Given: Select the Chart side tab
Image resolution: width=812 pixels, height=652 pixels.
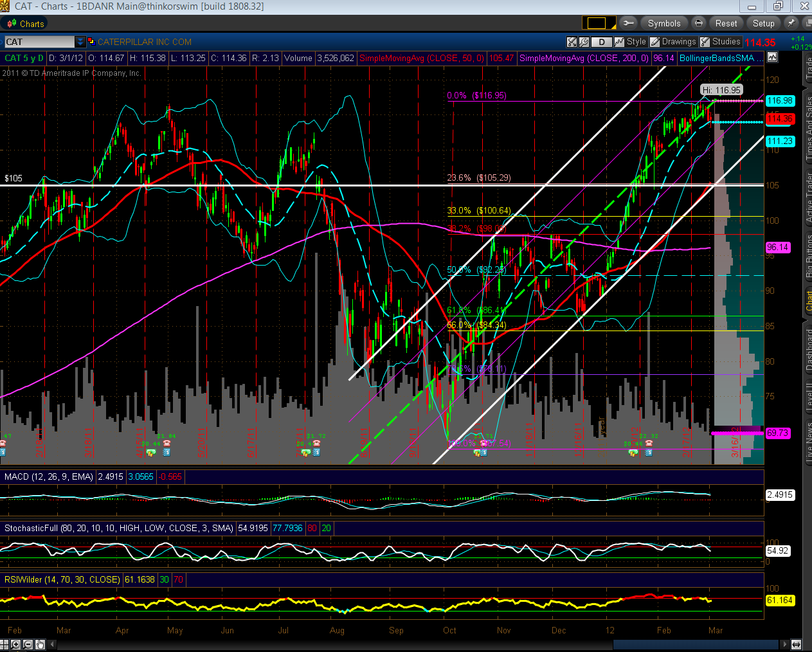Looking at the screenshot, I should point(808,301).
